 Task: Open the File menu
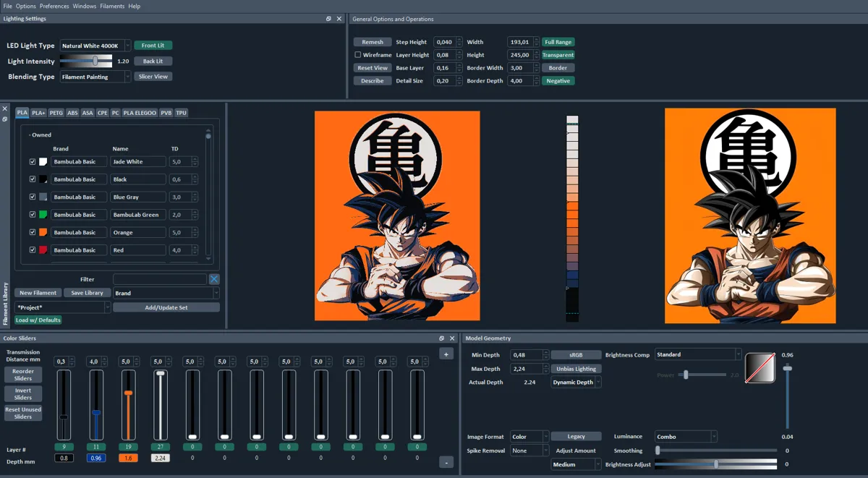point(8,6)
